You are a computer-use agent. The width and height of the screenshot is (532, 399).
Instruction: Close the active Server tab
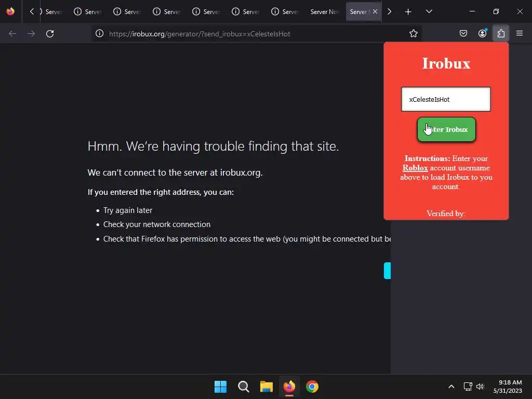tap(375, 11)
